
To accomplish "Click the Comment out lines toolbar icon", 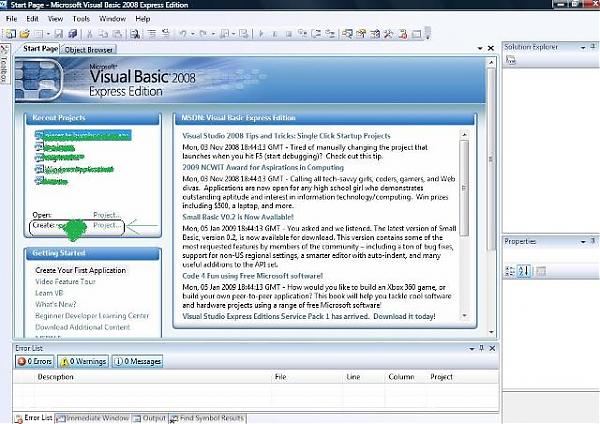I will (x=152, y=34).
